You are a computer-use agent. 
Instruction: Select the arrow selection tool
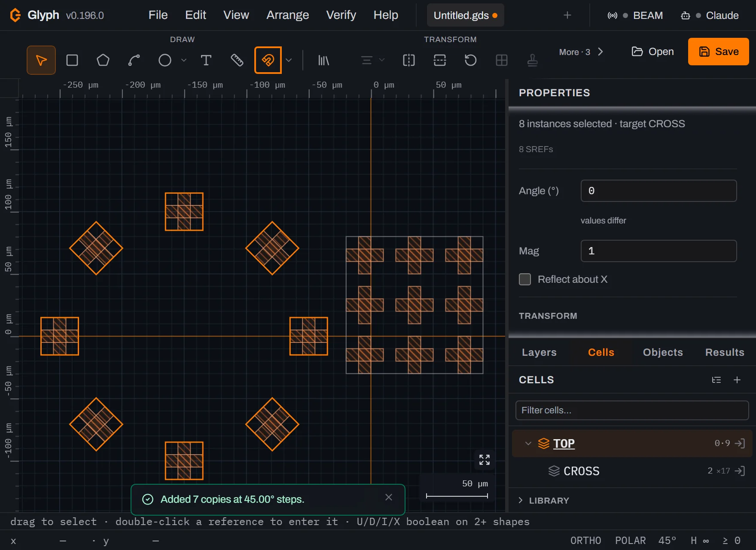tap(41, 60)
